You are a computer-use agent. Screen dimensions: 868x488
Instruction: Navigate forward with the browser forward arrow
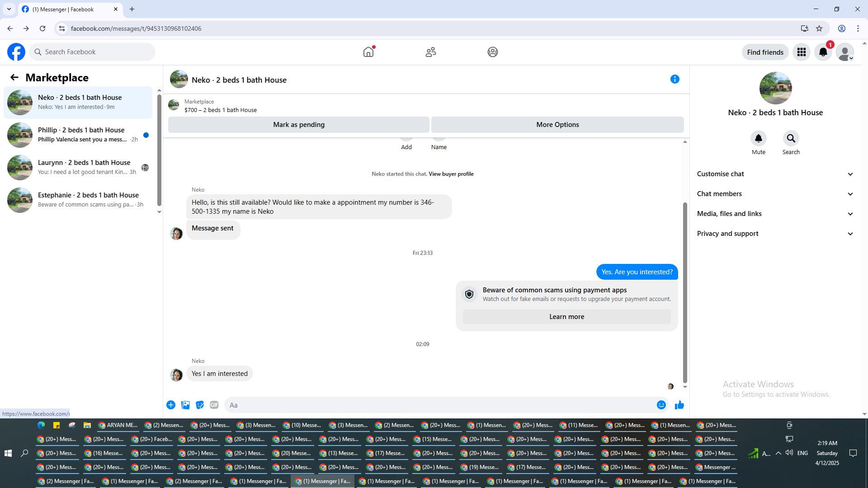click(x=26, y=28)
